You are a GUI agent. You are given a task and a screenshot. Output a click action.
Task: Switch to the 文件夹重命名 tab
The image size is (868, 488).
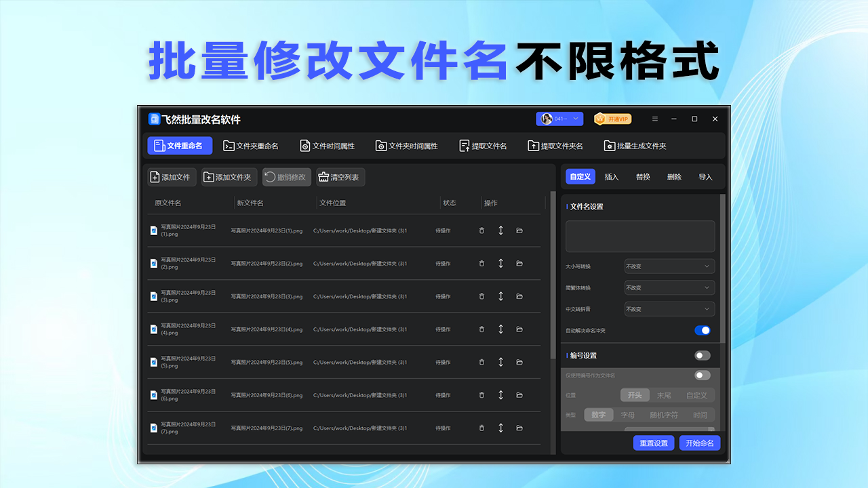tap(251, 146)
